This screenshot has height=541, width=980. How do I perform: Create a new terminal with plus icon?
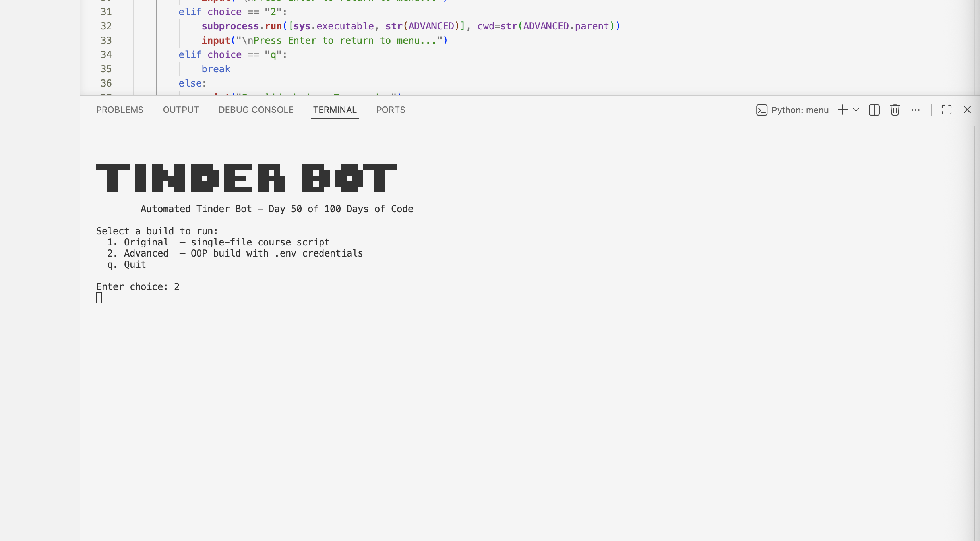click(x=842, y=110)
